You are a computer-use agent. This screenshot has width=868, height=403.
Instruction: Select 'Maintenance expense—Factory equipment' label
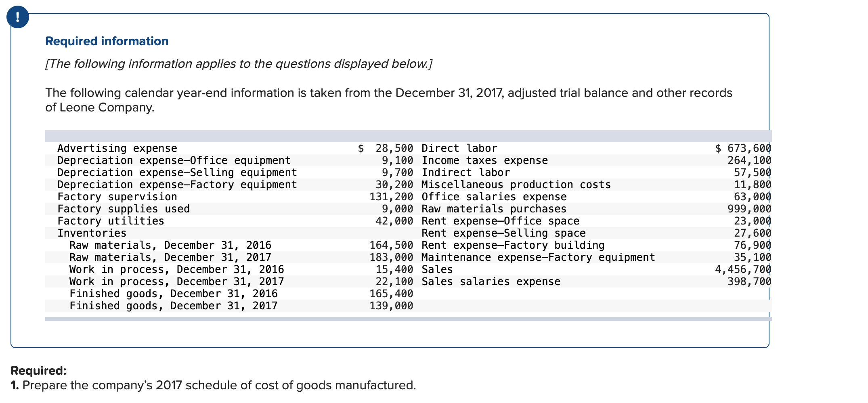tap(539, 257)
